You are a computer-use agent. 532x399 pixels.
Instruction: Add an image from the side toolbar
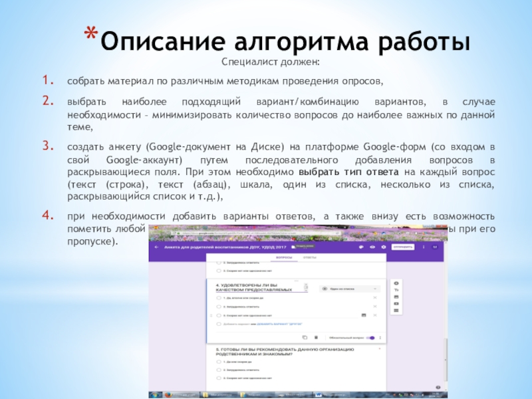click(x=396, y=297)
